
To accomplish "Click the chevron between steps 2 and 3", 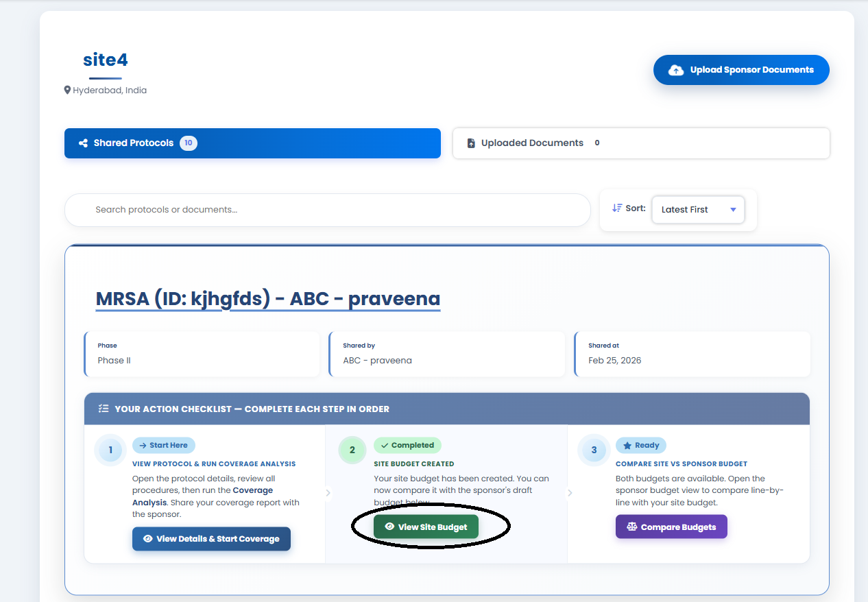I will tap(570, 492).
